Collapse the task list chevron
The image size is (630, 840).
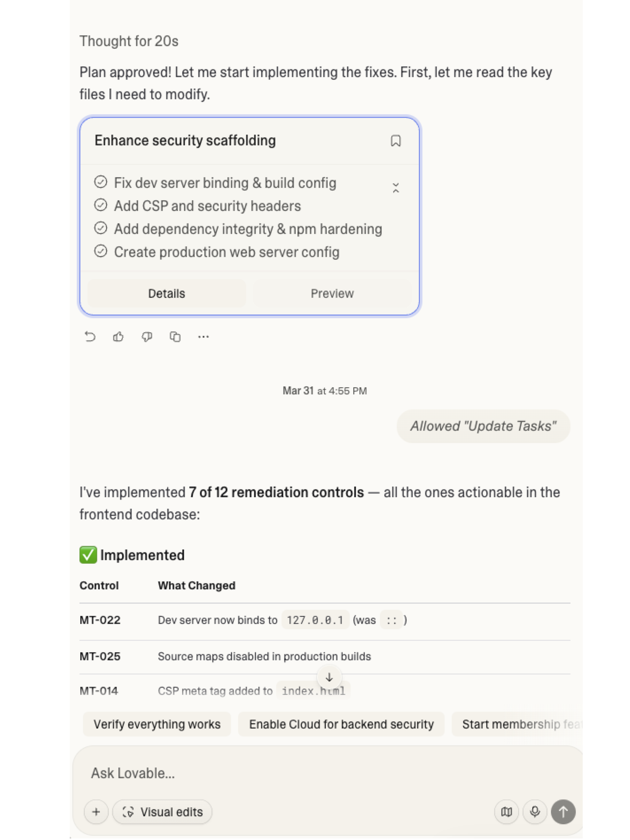pyautogui.click(x=395, y=188)
